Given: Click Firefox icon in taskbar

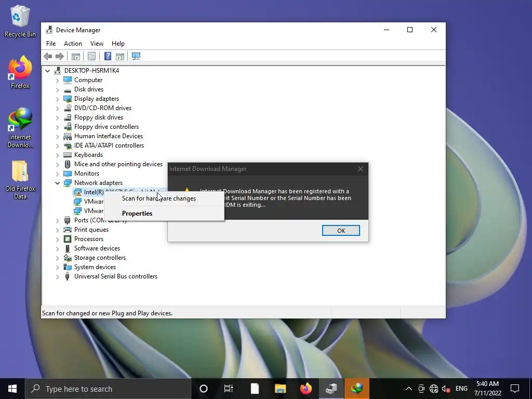Looking at the screenshot, I should tap(305, 389).
